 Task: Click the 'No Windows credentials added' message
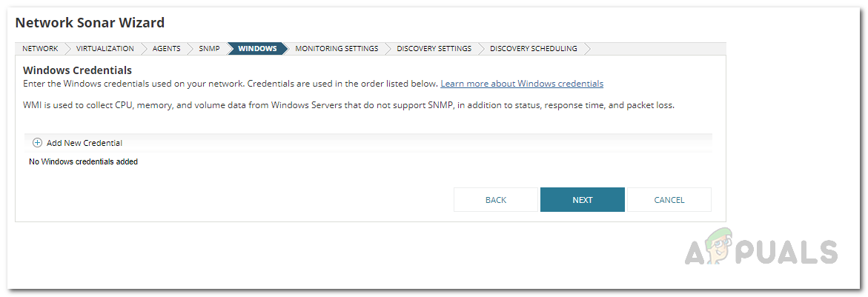[83, 161]
